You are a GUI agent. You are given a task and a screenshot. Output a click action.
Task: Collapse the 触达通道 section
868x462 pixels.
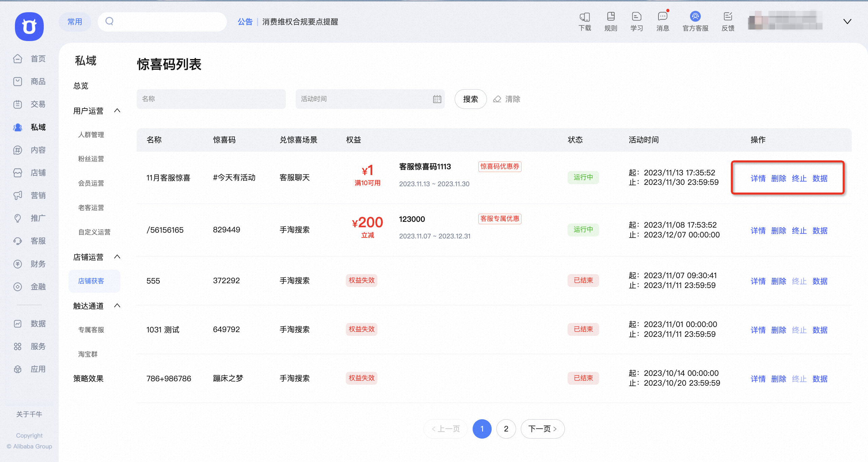click(117, 306)
